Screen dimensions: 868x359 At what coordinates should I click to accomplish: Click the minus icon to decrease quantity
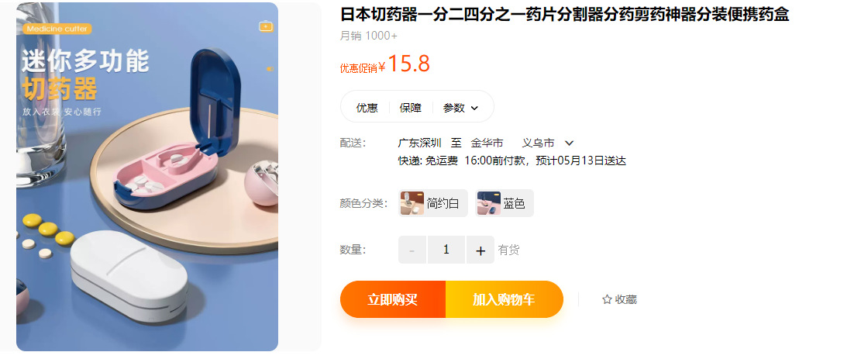(412, 250)
